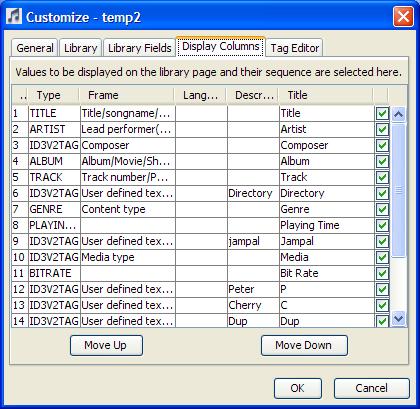Toggle the Artist row checkbox
The height and width of the screenshot is (409, 420).
(382, 130)
